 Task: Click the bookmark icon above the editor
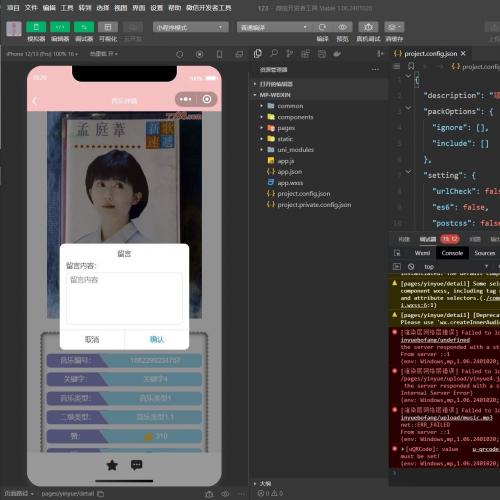[411, 66]
